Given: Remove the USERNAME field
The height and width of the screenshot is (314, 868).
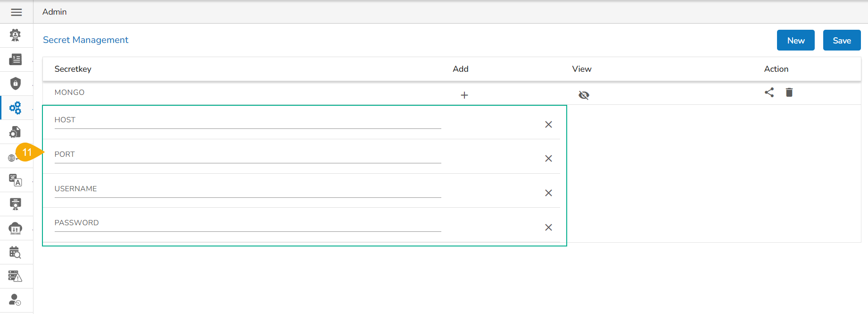Looking at the screenshot, I should (548, 193).
